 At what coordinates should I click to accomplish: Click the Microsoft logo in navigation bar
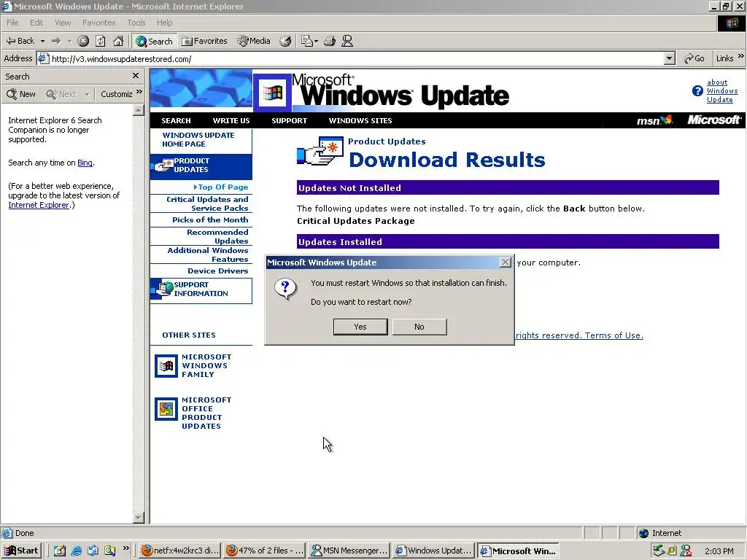pos(713,120)
